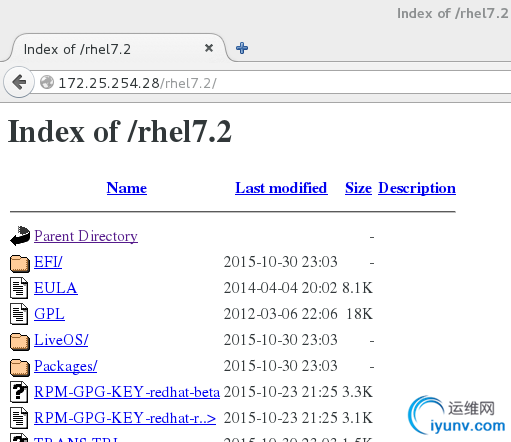Open a new tab with plus icon
The height and width of the screenshot is (442, 511).
(x=242, y=48)
